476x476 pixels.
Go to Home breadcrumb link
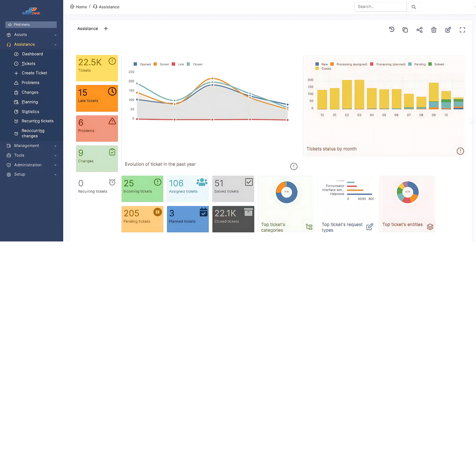click(79, 7)
